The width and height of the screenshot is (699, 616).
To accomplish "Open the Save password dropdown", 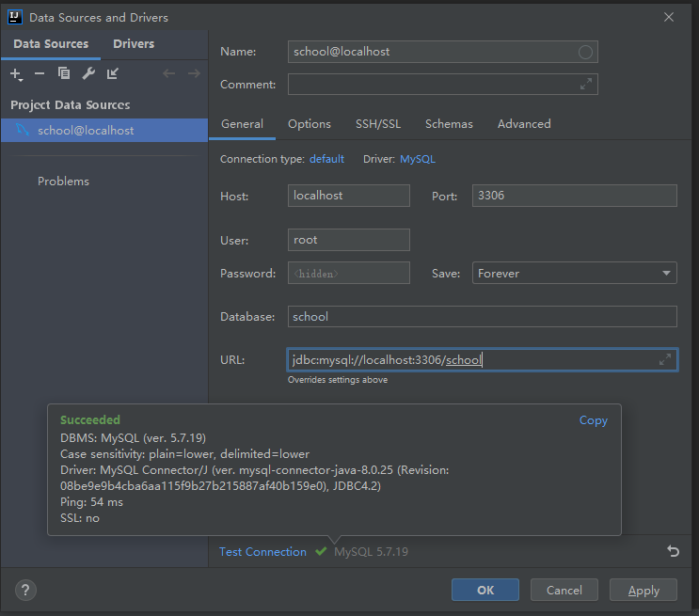I will coord(574,274).
